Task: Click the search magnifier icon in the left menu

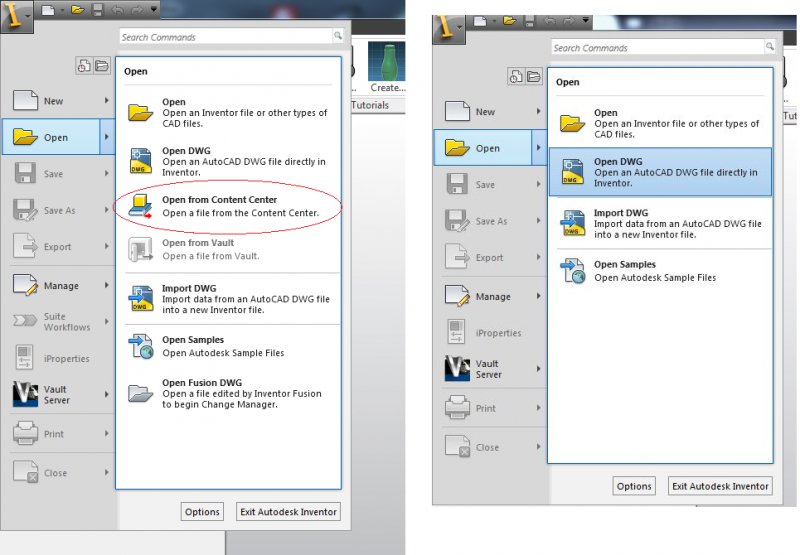Action: (338, 35)
